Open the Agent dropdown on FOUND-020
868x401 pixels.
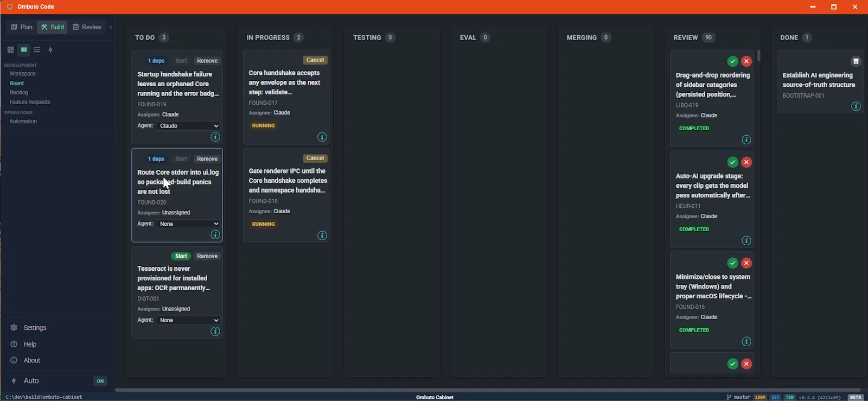[188, 224]
